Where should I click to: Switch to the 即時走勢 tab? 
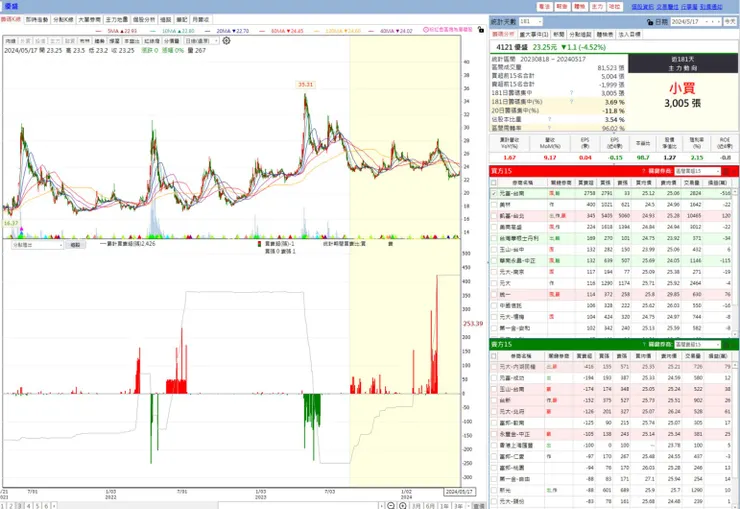37,19
